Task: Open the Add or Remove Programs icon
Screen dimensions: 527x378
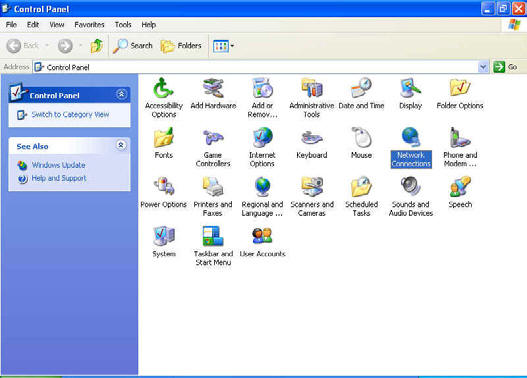Action: point(262,88)
